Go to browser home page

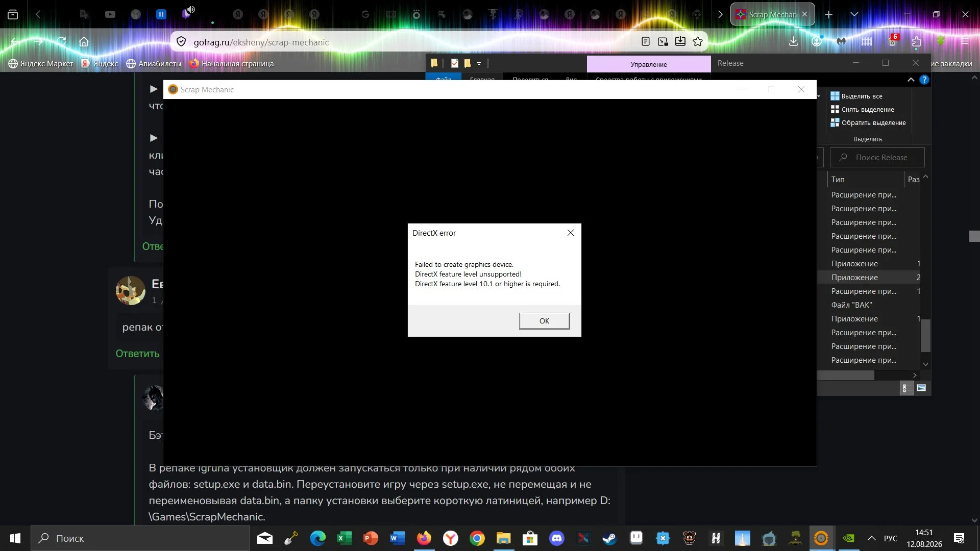click(x=84, y=42)
